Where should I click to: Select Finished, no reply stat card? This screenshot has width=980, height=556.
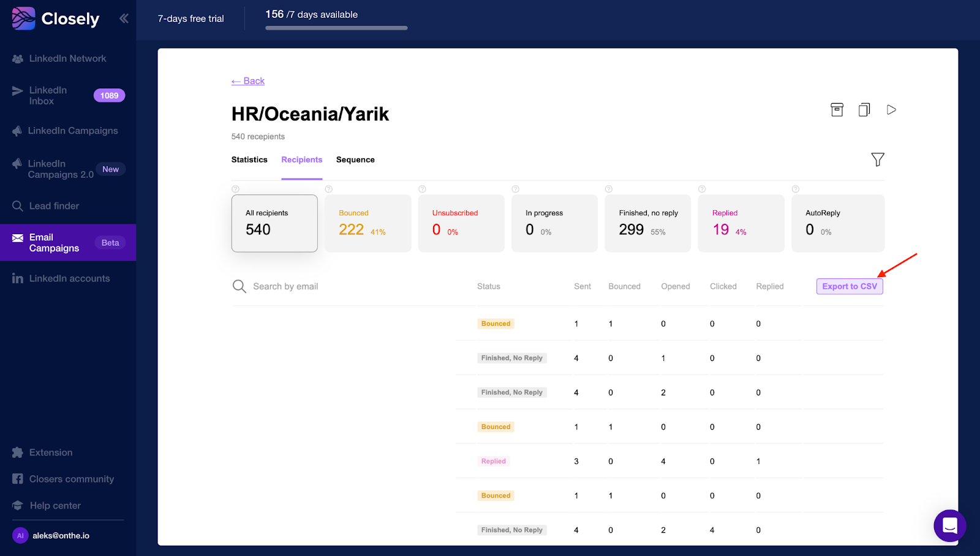click(647, 223)
